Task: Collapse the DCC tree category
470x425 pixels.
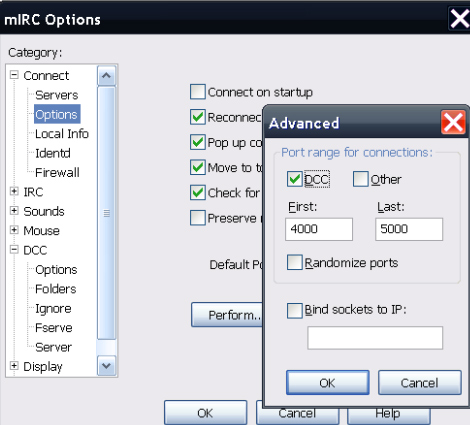Action: point(14,249)
